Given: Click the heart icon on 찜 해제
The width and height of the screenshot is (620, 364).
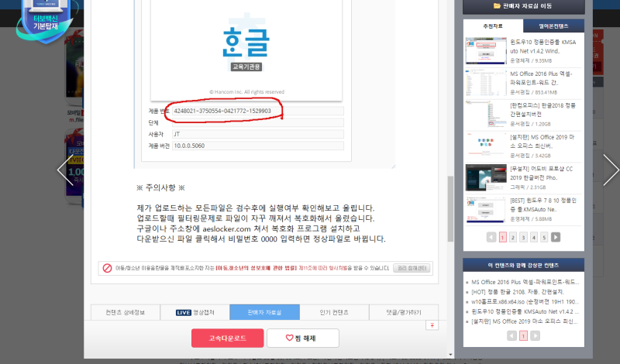Looking at the screenshot, I should tap(289, 338).
